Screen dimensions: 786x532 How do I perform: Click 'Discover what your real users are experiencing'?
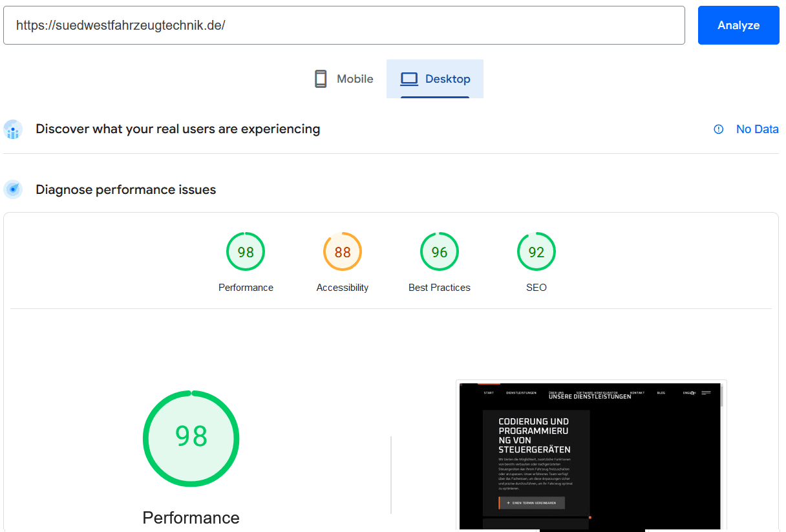(x=178, y=129)
